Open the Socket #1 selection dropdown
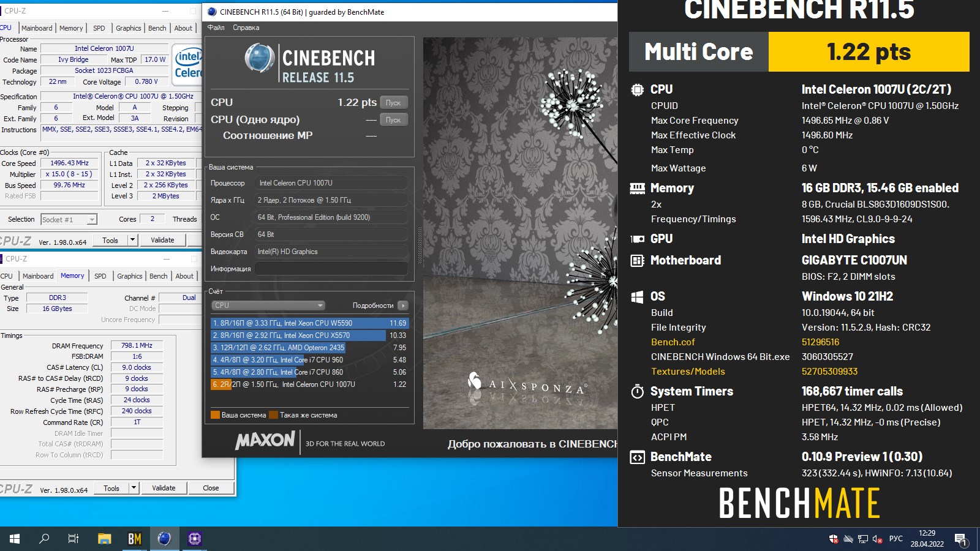The image size is (980, 551). pos(69,219)
